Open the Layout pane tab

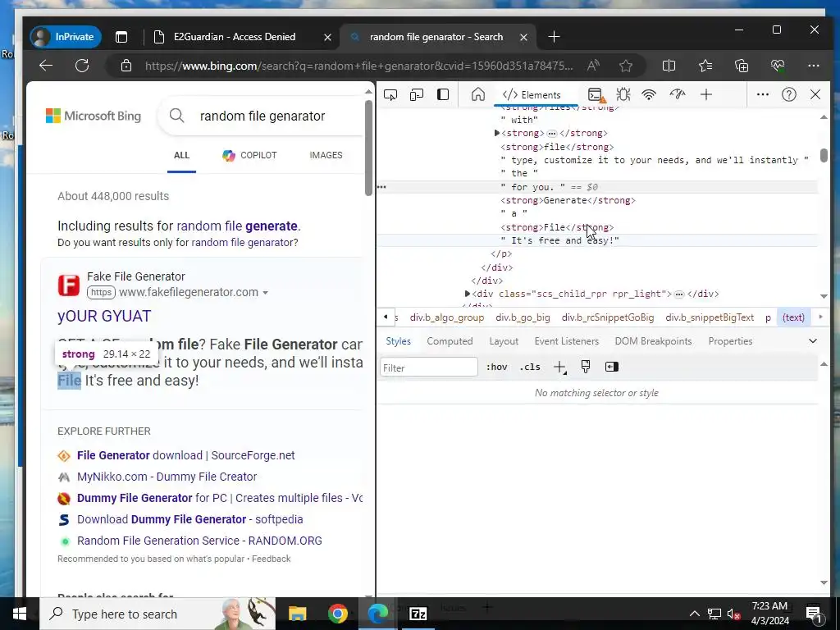pyautogui.click(x=504, y=341)
